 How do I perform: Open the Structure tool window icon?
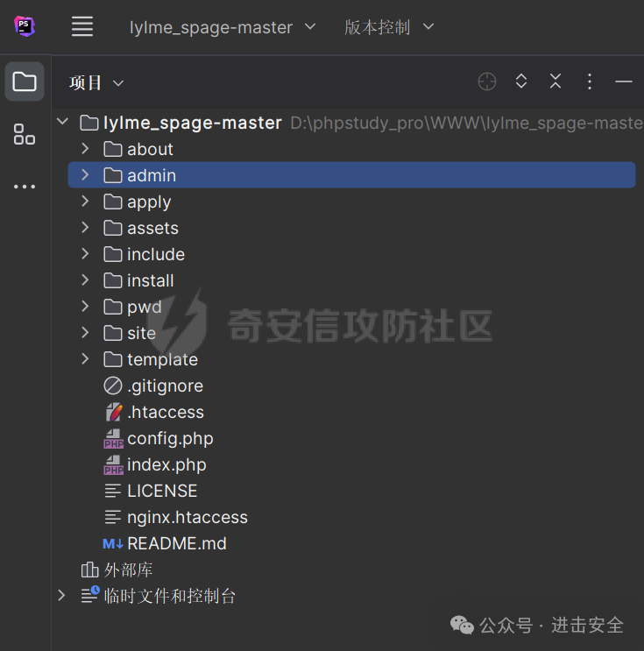[x=25, y=134]
